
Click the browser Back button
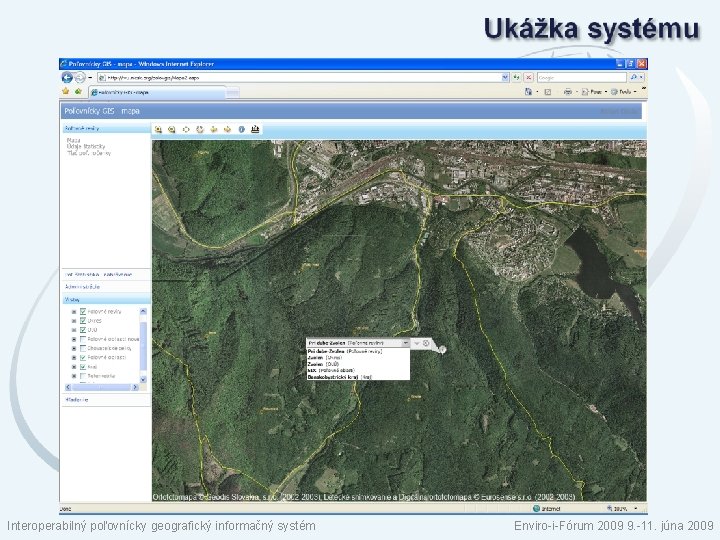68,78
